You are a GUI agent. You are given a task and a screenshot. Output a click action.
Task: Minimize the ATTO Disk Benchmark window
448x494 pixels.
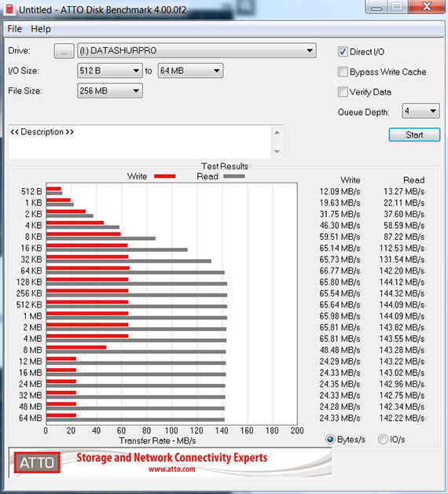(376, 7)
